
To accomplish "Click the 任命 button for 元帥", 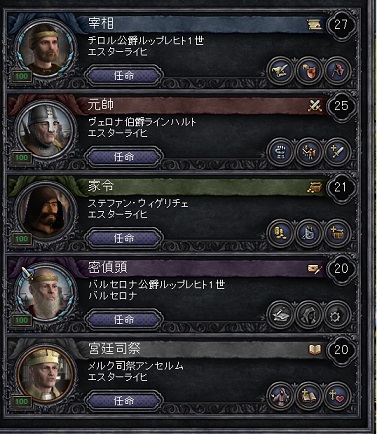I will pos(124,157).
